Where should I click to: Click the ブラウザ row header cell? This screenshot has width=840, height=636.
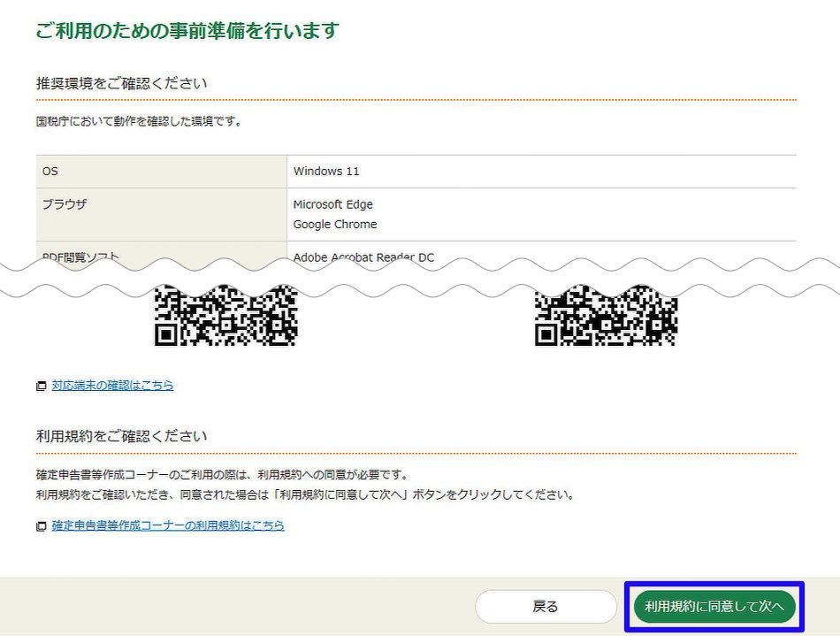click(161, 214)
